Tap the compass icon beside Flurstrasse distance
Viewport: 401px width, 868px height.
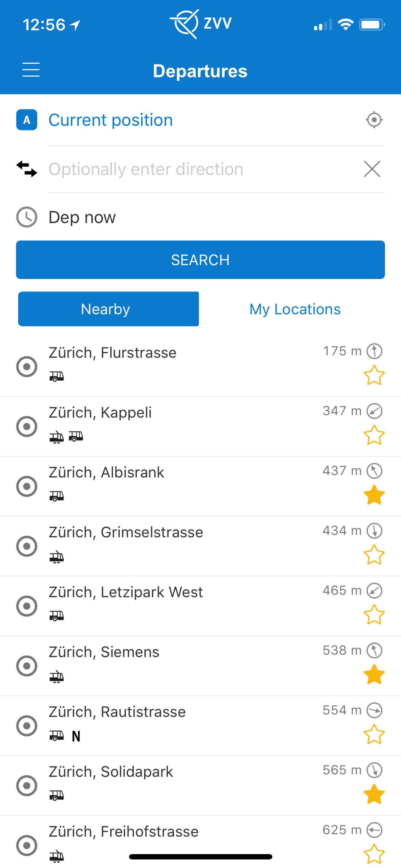(375, 351)
